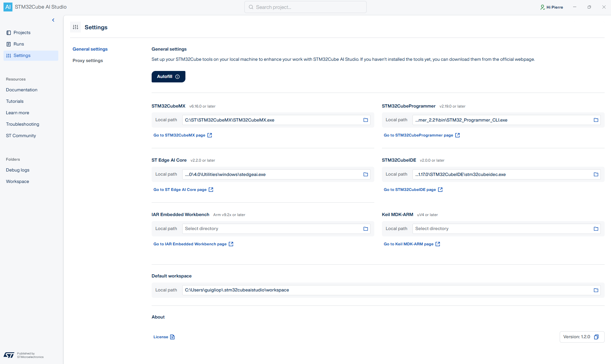Browse folder for STM32CubeMX local path
The image size is (611, 364).
tap(366, 120)
